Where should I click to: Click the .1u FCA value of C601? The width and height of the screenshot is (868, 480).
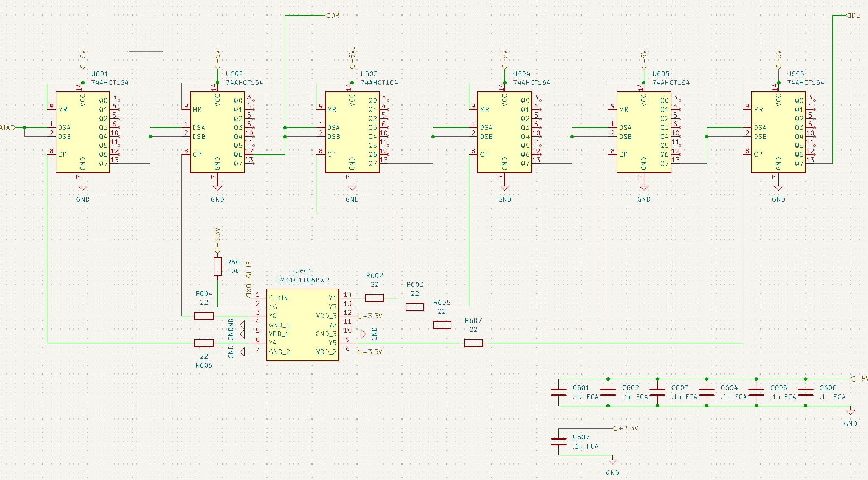(x=586, y=397)
